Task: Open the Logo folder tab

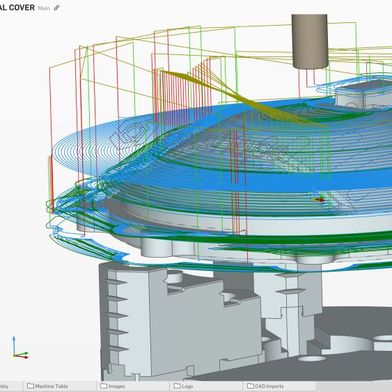Action: [206, 386]
